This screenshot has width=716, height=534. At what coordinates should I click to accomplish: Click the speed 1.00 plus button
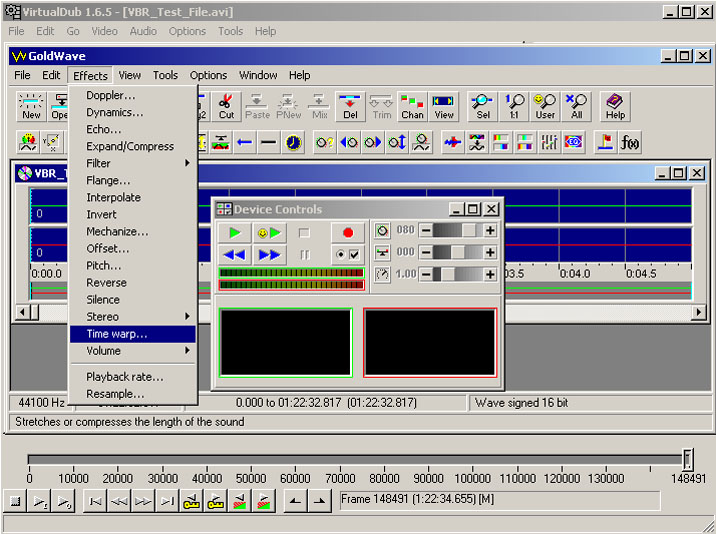490,274
